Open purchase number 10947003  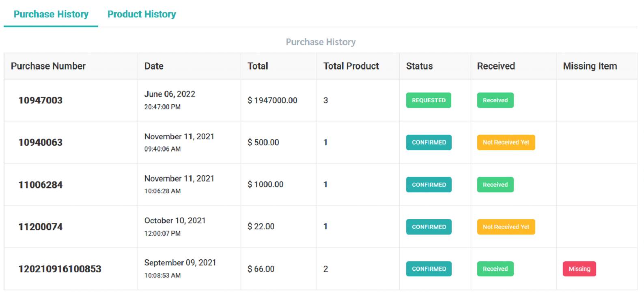(x=41, y=100)
